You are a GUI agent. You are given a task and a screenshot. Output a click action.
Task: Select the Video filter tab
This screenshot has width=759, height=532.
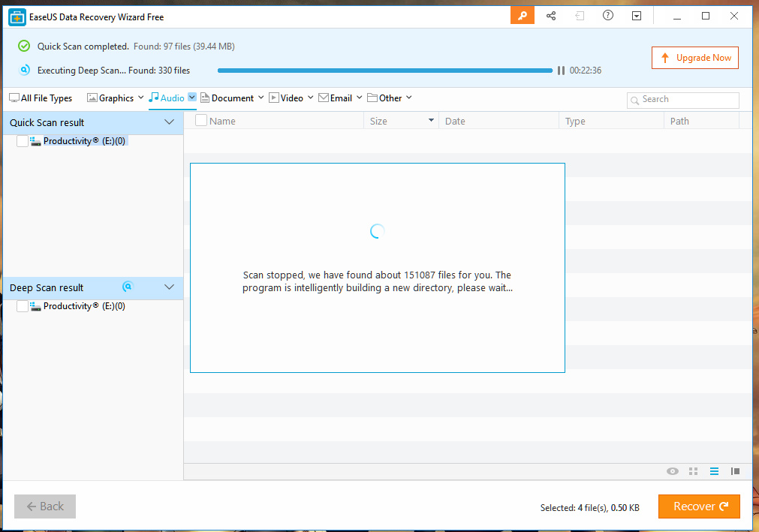point(286,98)
